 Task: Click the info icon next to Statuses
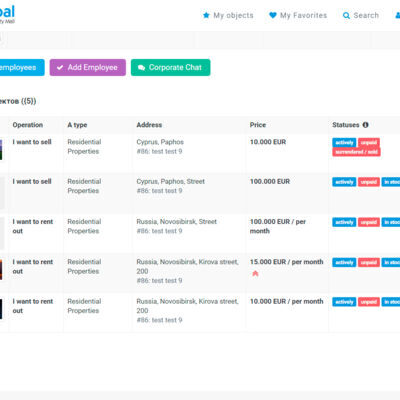pos(365,125)
